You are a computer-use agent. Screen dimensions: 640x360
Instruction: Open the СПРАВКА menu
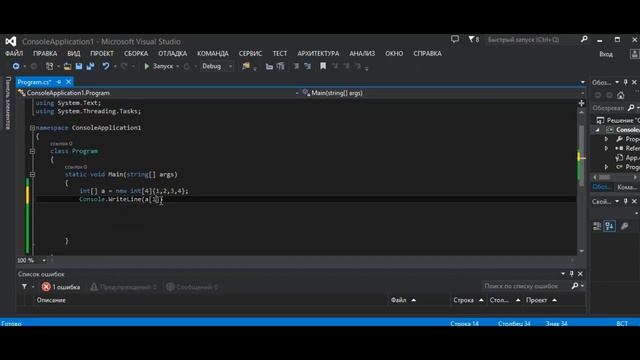point(427,53)
